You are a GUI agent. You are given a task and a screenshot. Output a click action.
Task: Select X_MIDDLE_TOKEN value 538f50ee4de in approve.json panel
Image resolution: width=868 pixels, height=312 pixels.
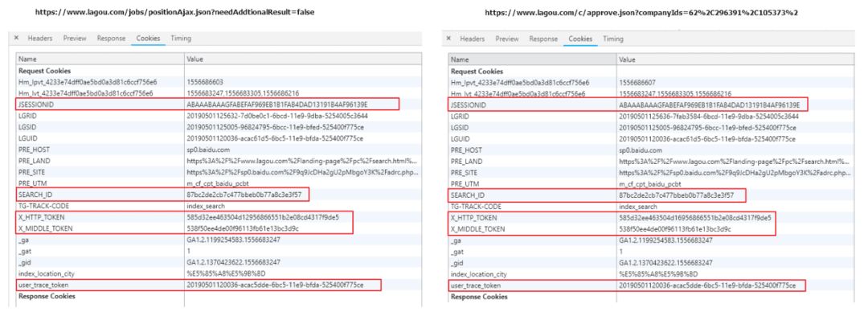pyautogui.click(x=675, y=229)
